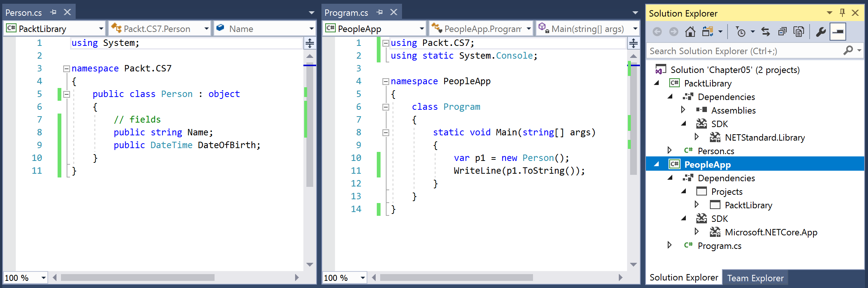Select Program.cs in the Solution Explorer tree
Screen dimensions: 868x288
719,246
